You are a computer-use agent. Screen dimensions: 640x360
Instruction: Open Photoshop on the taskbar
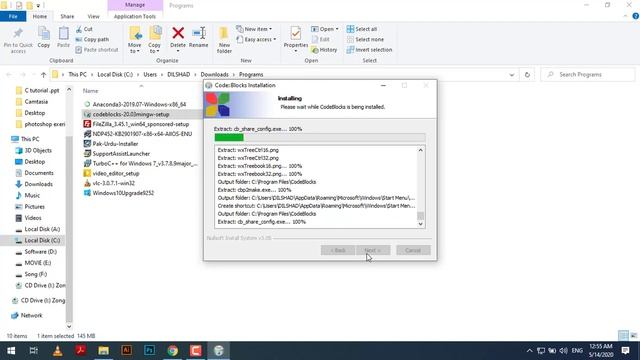pyautogui.click(x=149, y=351)
